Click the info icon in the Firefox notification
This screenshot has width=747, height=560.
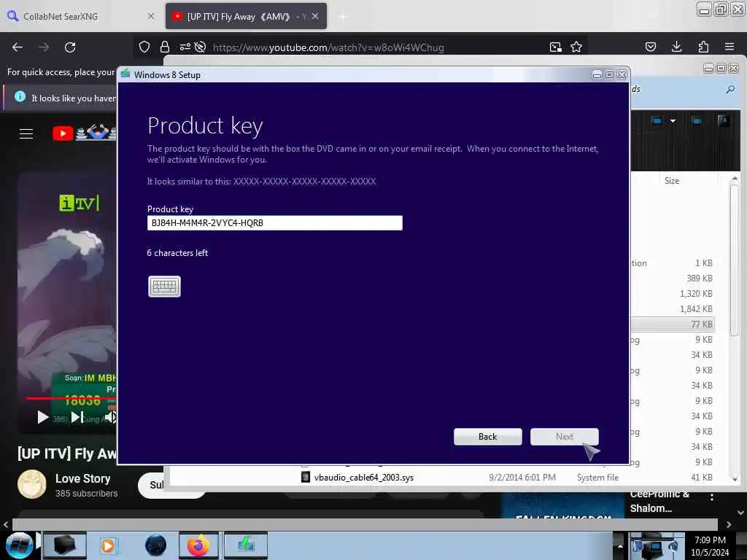(20, 97)
